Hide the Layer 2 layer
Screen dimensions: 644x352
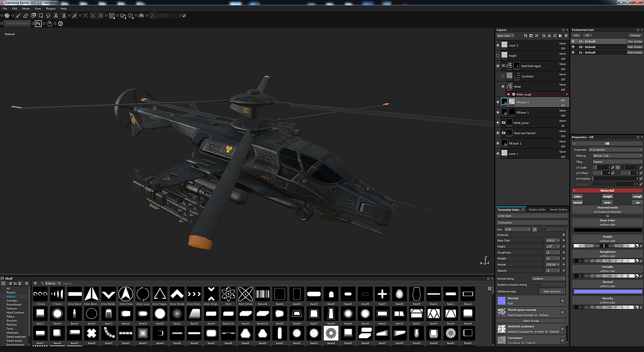click(498, 45)
